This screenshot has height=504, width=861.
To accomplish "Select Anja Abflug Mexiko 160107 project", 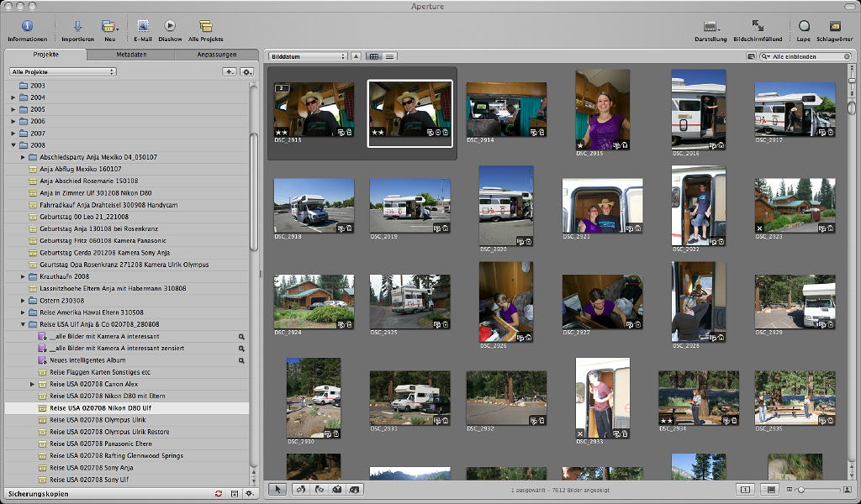I will pyautogui.click(x=80, y=169).
